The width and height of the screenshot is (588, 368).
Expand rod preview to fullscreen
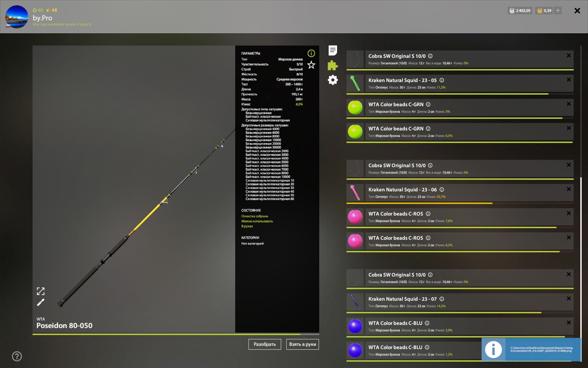pos(41,291)
